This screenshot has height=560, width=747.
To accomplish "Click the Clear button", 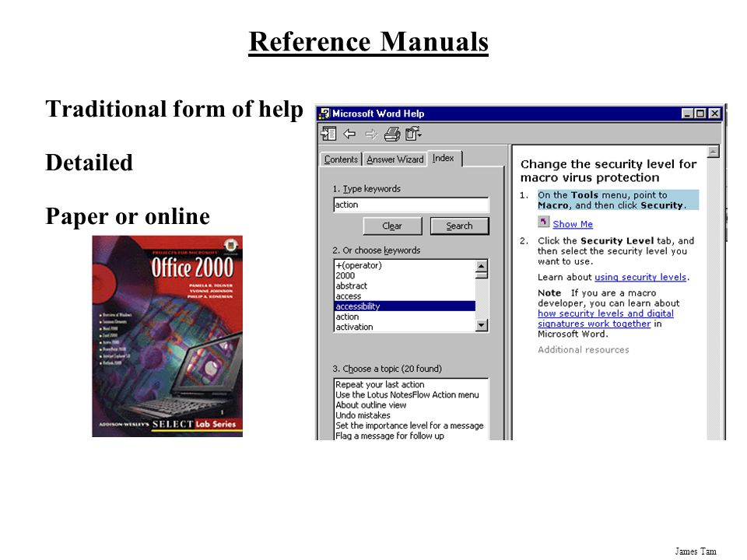I will (392, 226).
